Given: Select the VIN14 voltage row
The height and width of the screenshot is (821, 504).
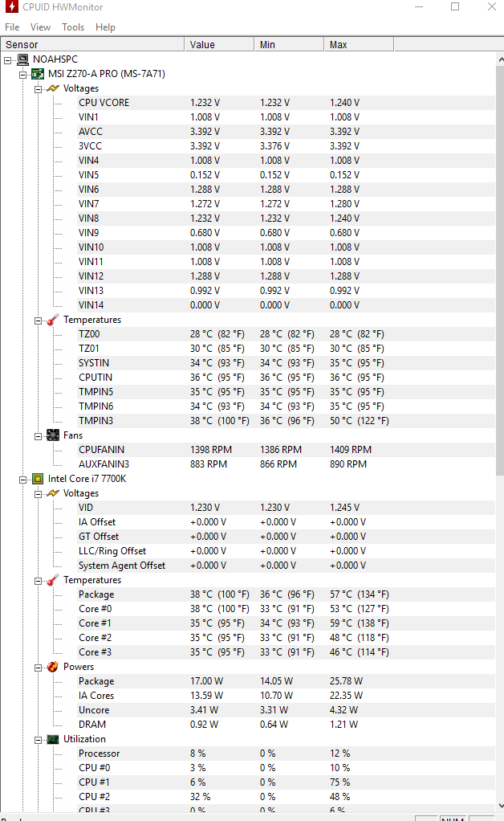Looking at the screenshot, I should point(286,304).
